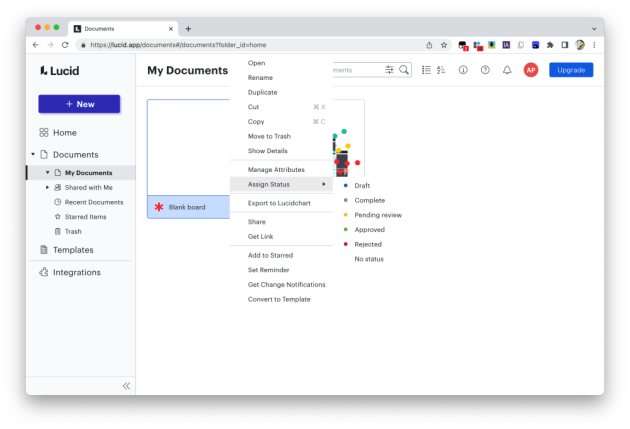This screenshot has width=630, height=429.
Task: Set document status to Approved
Action: coord(369,230)
